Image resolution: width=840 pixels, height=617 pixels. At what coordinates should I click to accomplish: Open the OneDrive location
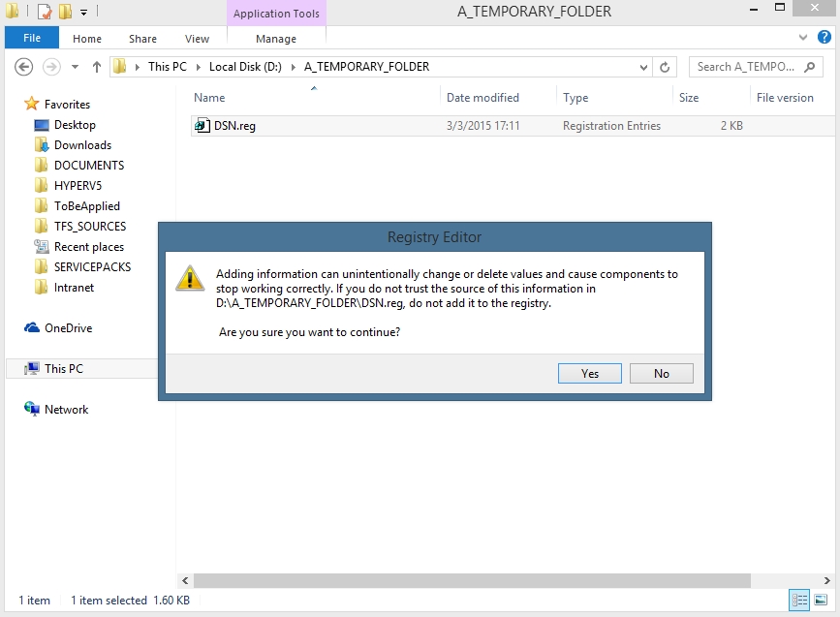click(x=68, y=328)
